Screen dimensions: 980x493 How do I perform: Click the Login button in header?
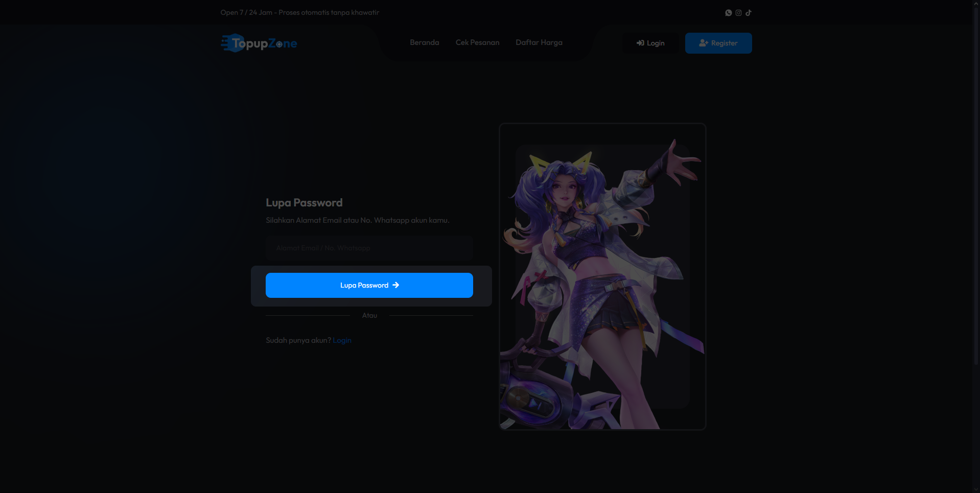click(x=650, y=43)
